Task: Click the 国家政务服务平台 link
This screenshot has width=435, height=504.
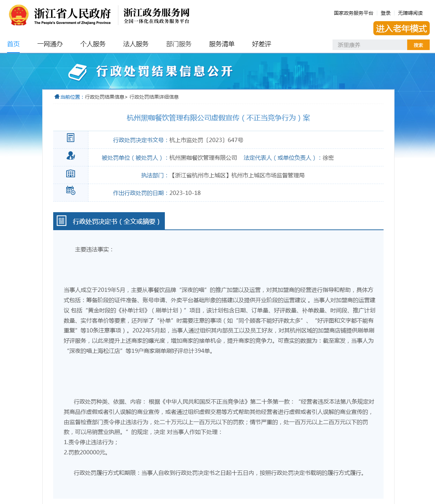Action: [354, 13]
